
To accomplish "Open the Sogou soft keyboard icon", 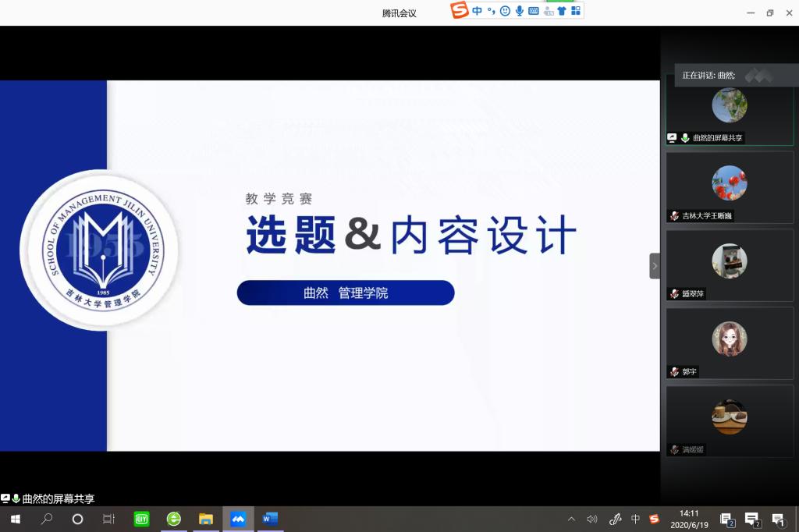I will (x=534, y=11).
